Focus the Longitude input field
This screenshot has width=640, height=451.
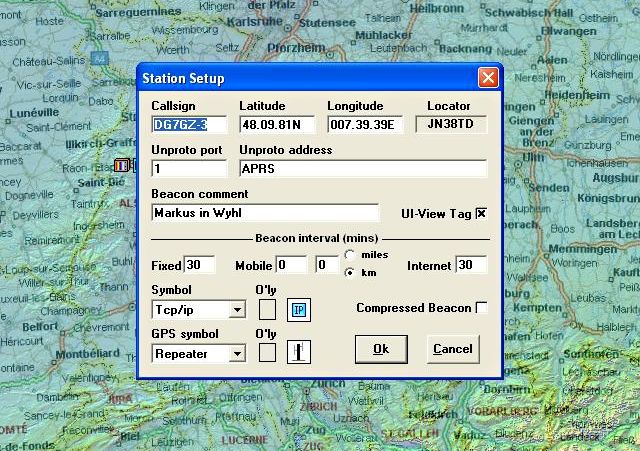[365, 125]
